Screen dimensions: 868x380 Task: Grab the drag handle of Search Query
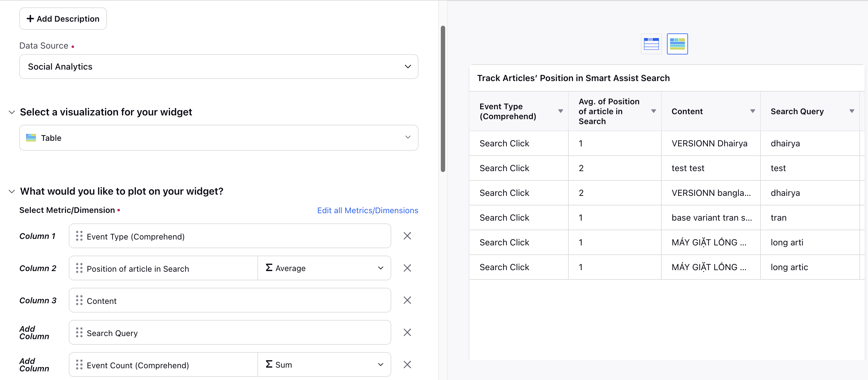pos(79,333)
